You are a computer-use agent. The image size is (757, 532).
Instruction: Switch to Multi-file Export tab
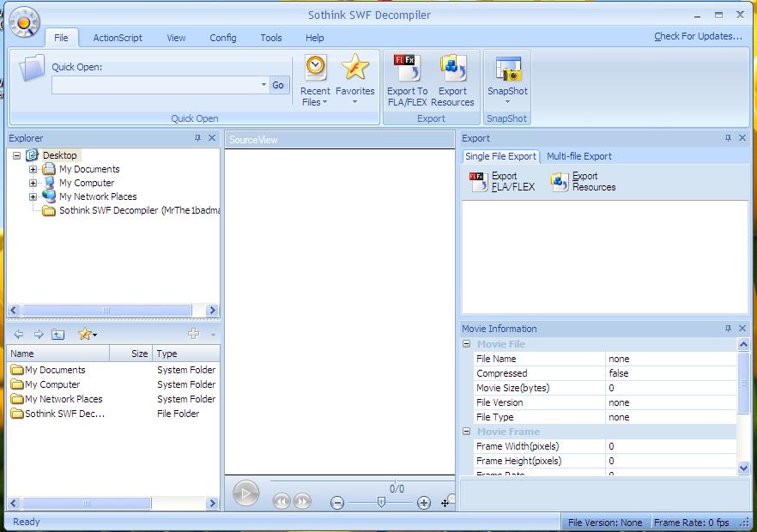[578, 156]
